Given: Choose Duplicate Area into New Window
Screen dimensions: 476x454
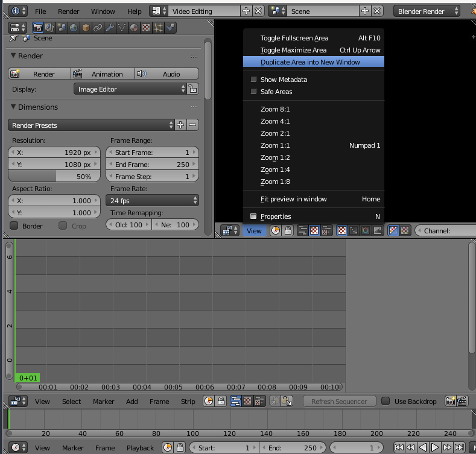Looking at the screenshot, I should click(x=310, y=62).
